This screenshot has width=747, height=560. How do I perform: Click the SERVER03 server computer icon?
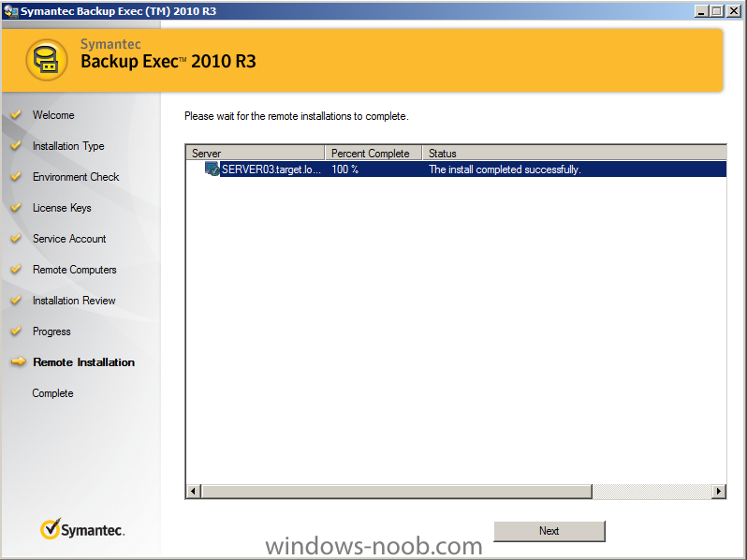pos(212,169)
